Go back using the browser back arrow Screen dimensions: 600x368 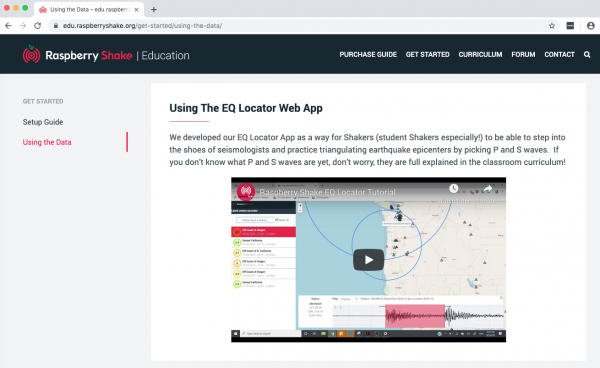(8, 26)
